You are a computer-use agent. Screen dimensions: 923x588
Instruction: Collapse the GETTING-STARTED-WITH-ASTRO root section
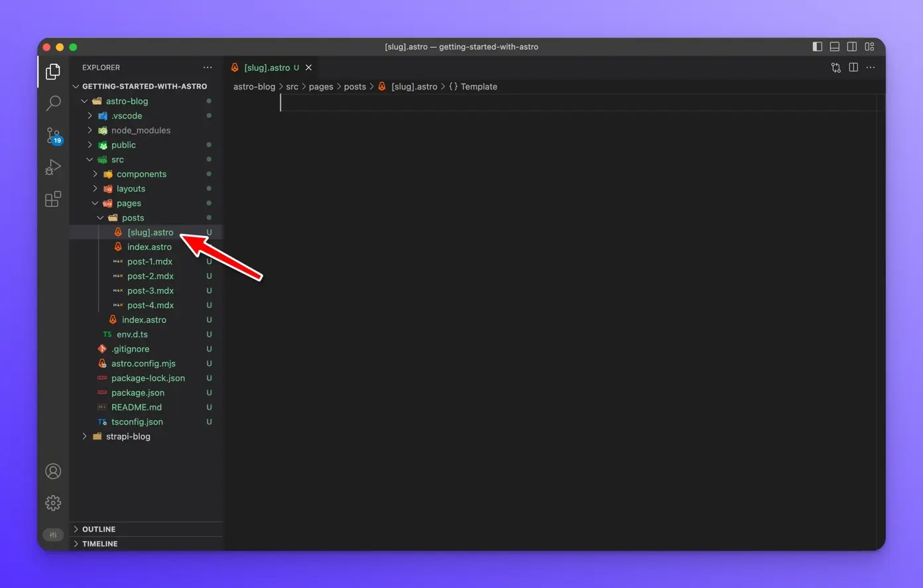(x=146, y=86)
